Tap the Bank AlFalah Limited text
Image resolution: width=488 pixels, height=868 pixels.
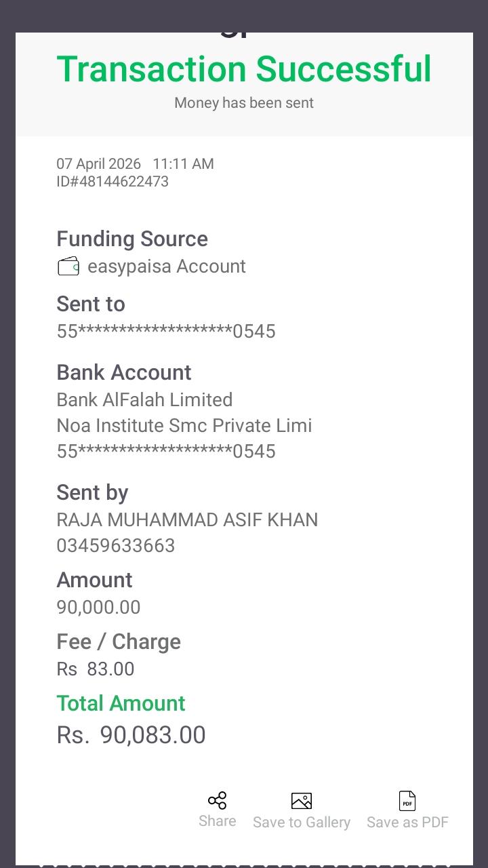pyautogui.click(x=144, y=399)
